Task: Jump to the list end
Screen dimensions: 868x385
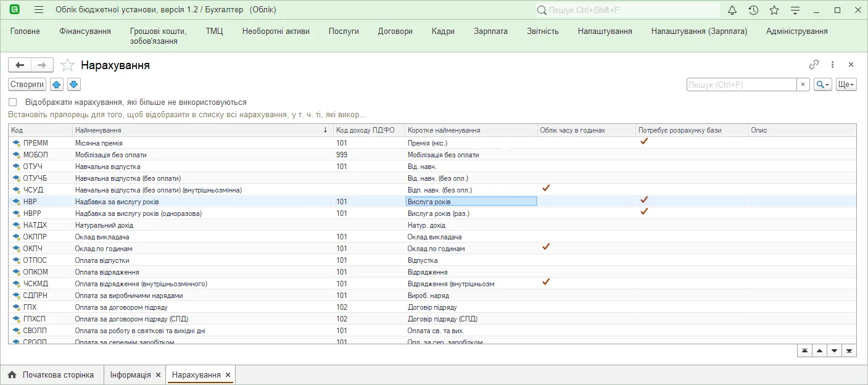Action: click(849, 350)
